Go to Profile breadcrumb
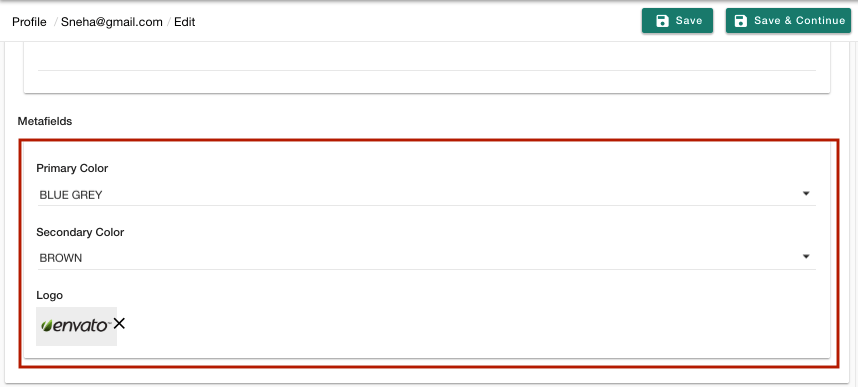This screenshot has width=858, height=387. [x=29, y=22]
